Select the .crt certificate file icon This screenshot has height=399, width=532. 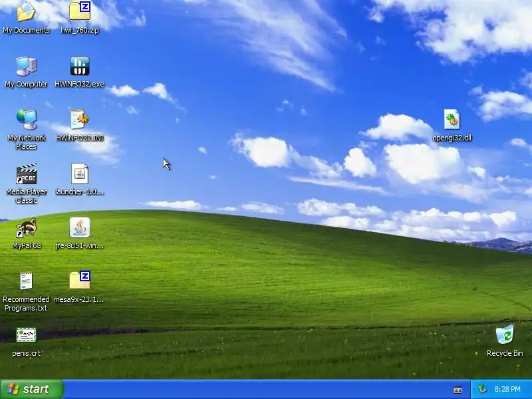pos(26,335)
